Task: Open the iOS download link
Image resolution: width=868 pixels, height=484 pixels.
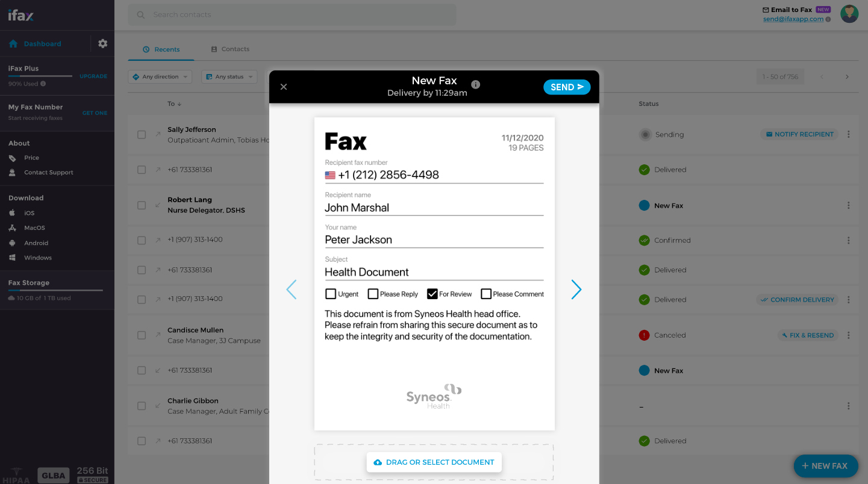Action: 29,213
